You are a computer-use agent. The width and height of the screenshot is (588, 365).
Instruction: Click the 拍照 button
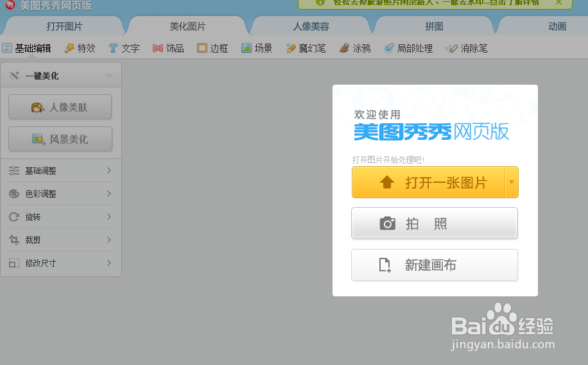[x=434, y=223]
